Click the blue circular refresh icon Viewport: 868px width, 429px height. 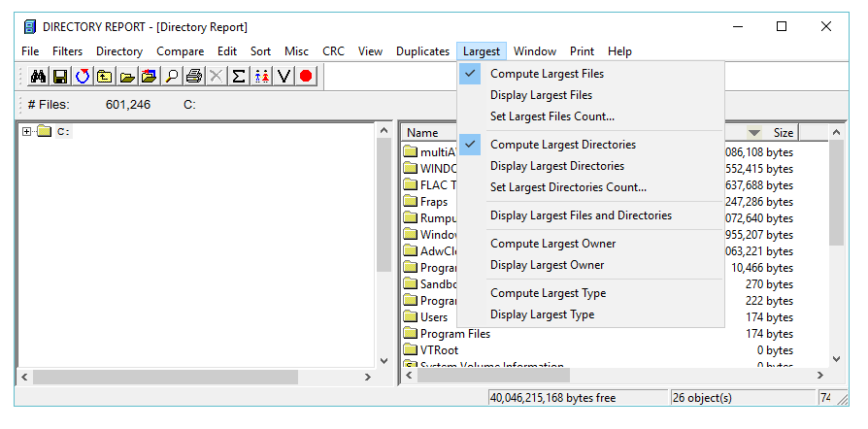pyautogui.click(x=83, y=77)
